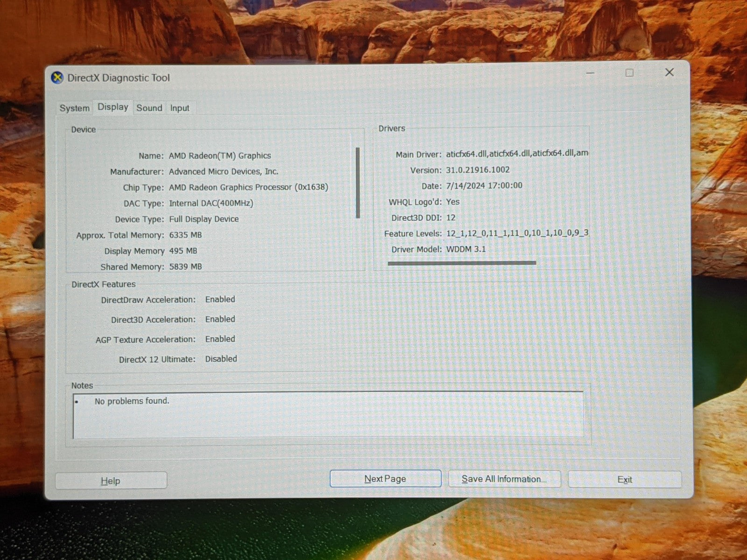
Task: Click the driver Version number 31.0.21916.1002
Action: click(x=478, y=170)
